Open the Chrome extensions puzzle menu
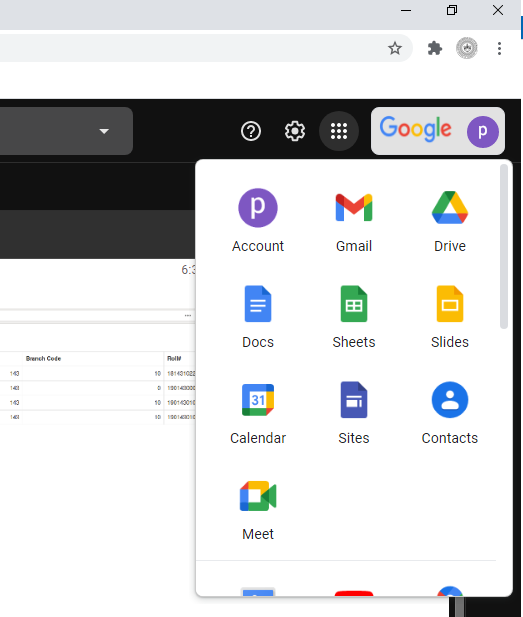The image size is (523, 617). point(435,48)
